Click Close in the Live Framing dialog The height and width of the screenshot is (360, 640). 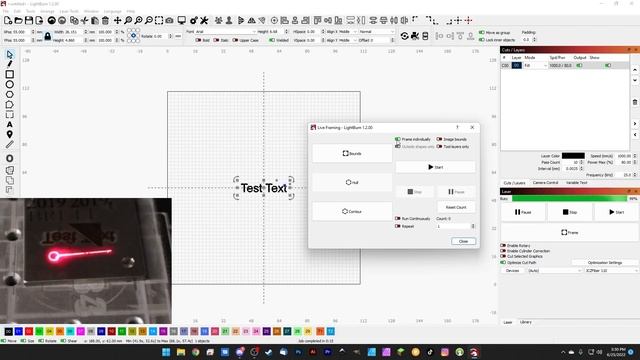tap(463, 241)
